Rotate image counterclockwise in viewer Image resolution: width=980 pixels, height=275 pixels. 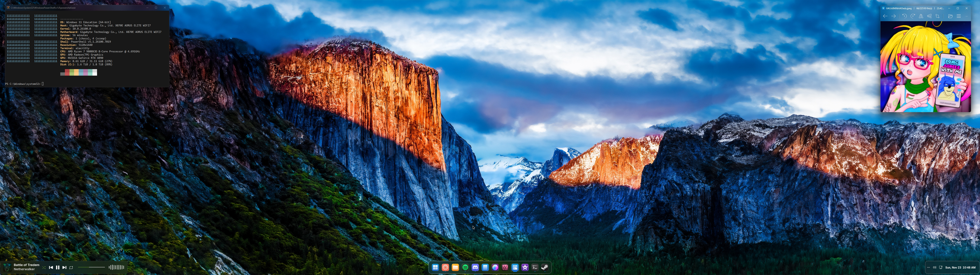[x=904, y=16]
